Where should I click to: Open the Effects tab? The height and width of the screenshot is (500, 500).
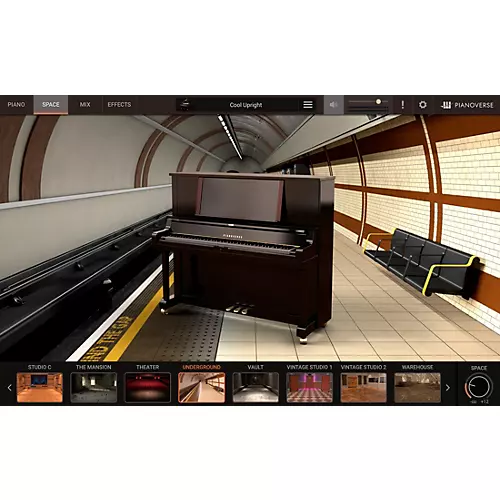119,105
